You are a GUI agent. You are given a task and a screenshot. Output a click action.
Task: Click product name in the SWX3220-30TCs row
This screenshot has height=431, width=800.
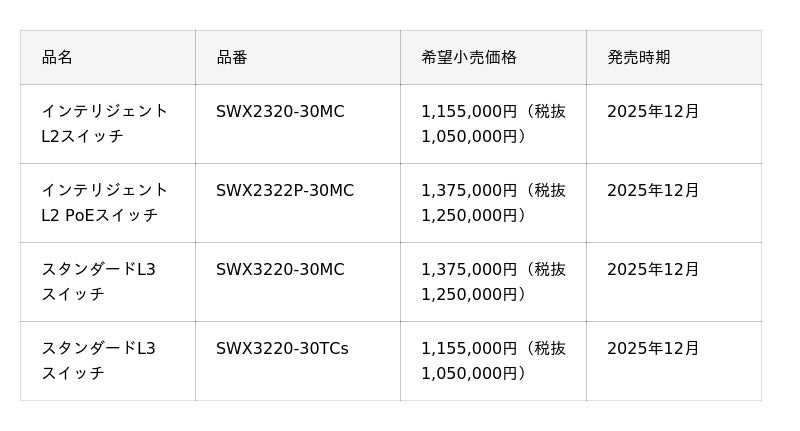pos(98,361)
